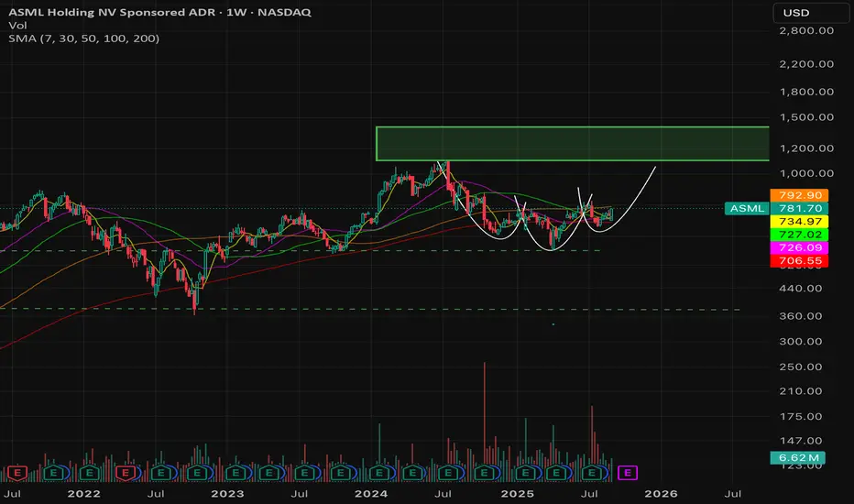The height and width of the screenshot is (504, 854).
Task: Select the SMA (7, 30, 50, 100, 200) legend
Action: pos(84,38)
